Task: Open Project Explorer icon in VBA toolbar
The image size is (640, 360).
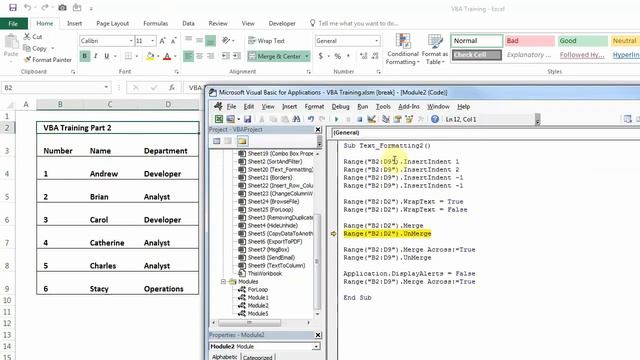Action: click(x=385, y=119)
